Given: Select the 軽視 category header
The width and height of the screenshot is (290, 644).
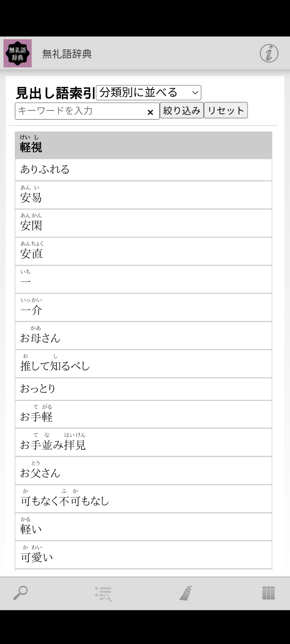Looking at the screenshot, I should coord(143,145).
